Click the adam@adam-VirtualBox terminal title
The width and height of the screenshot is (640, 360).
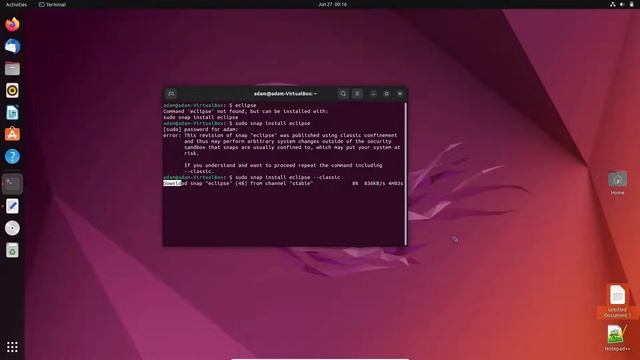tap(285, 93)
